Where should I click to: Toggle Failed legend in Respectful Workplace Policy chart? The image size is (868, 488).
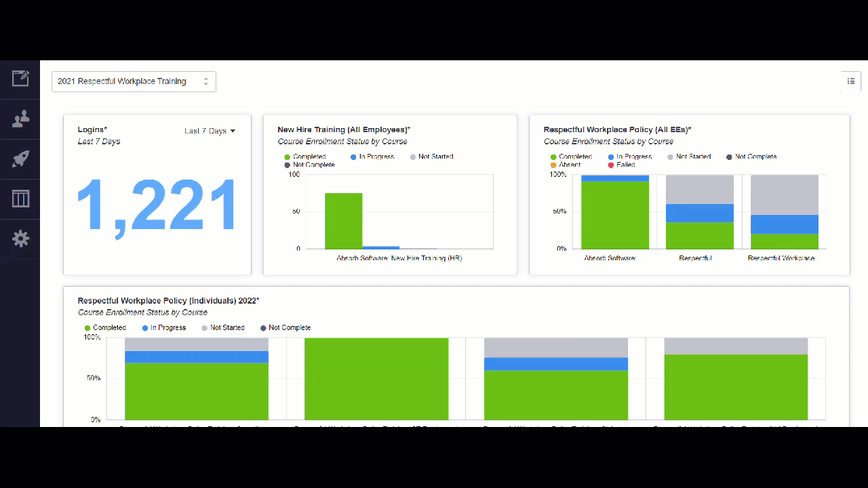(x=625, y=165)
